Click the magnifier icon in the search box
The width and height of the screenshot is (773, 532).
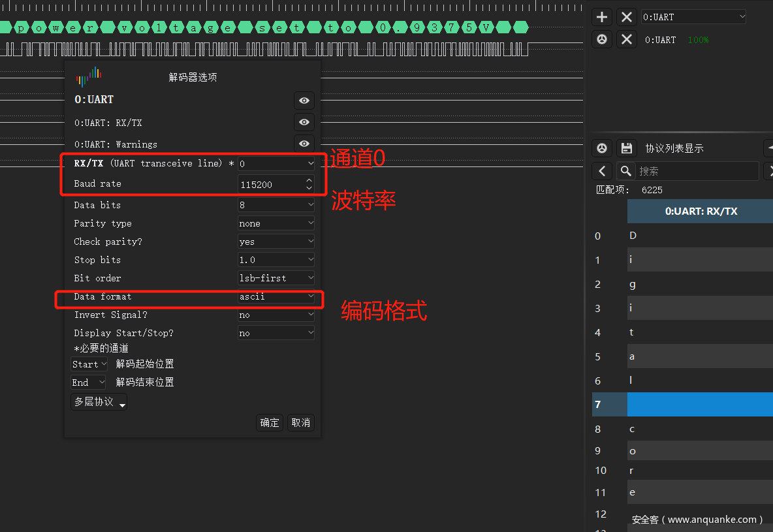pyautogui.click(x=626, y=171)
